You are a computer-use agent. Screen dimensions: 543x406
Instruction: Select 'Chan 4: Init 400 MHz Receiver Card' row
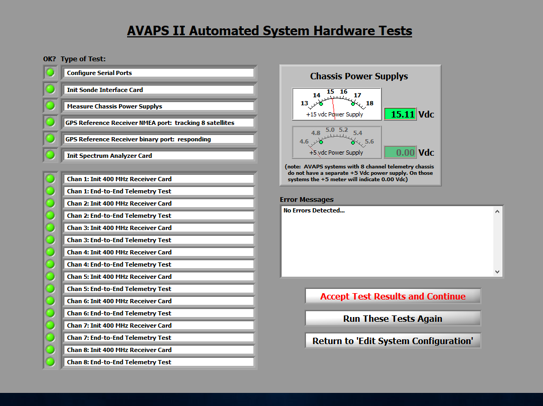[x=158, y=252]
